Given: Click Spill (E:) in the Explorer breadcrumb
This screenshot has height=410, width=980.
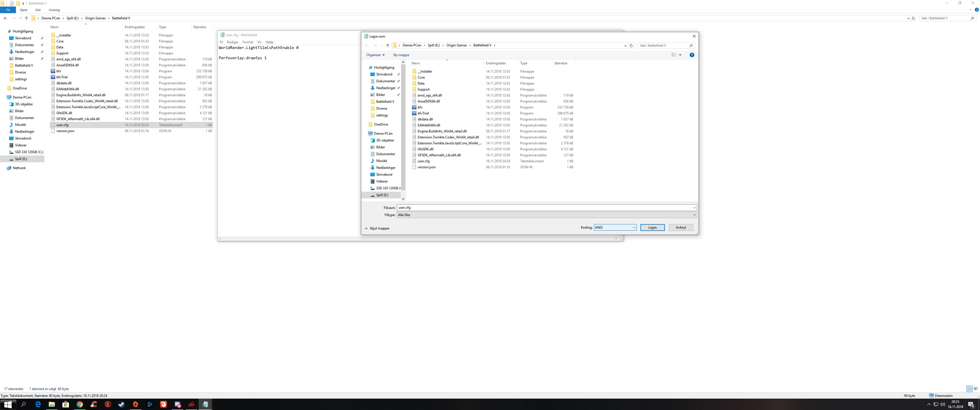Looking at the screenshot, I should click(x=72, y=18).
